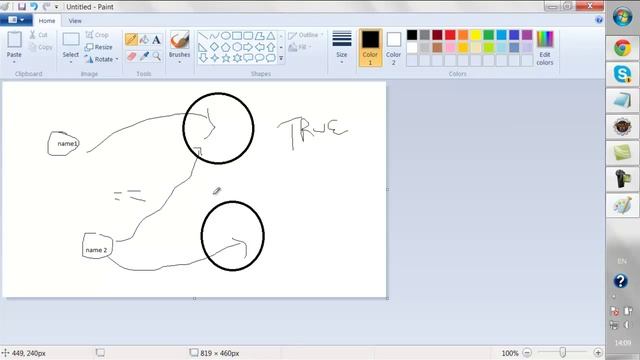This screenshot has width=640, height=360.
Task: Pick the Pentagon shape
Action: click(x=226, y=47)
